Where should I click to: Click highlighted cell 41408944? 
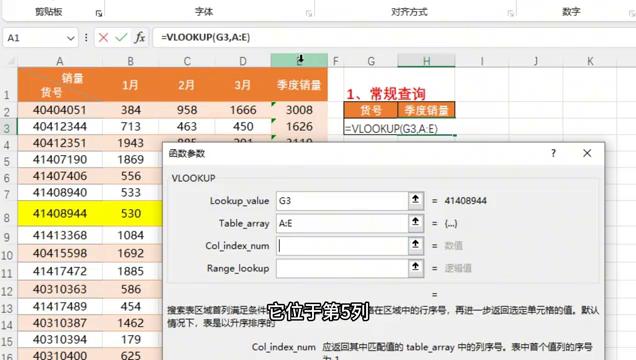point(60,214)
